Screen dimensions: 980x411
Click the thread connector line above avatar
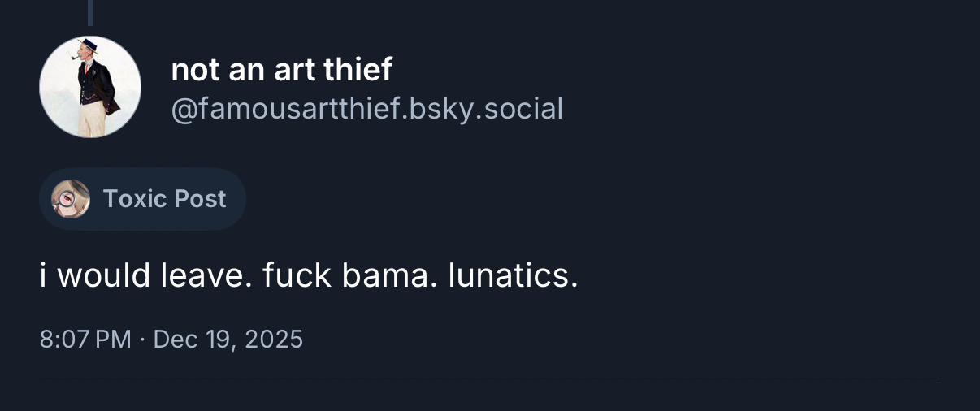(89, 11)
